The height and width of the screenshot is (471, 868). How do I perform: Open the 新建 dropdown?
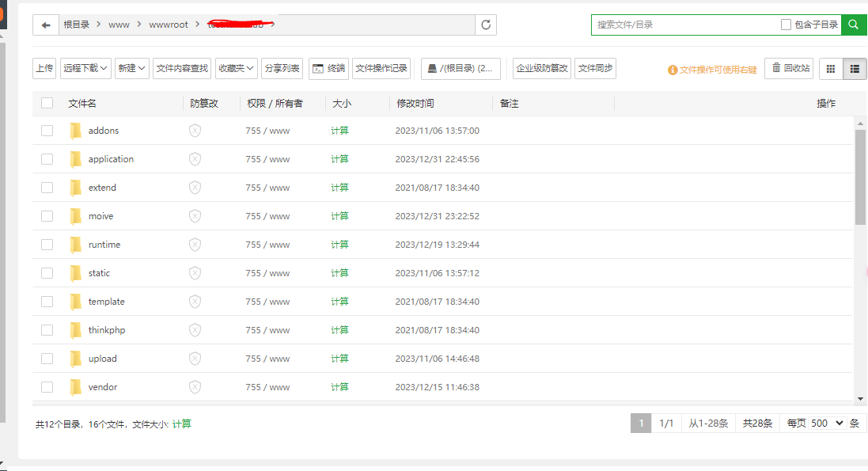pyautogui.click(x=131, y=69)
